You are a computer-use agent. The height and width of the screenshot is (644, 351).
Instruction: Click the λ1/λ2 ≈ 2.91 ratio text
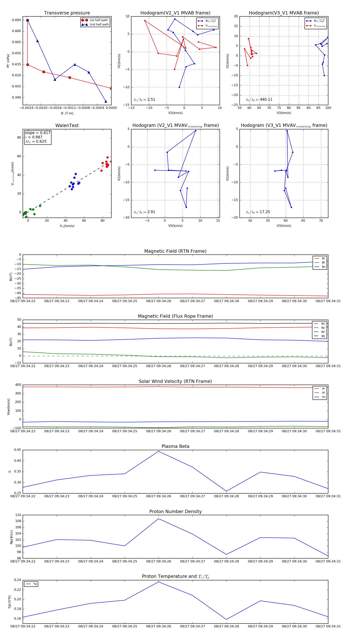[144, 212]
